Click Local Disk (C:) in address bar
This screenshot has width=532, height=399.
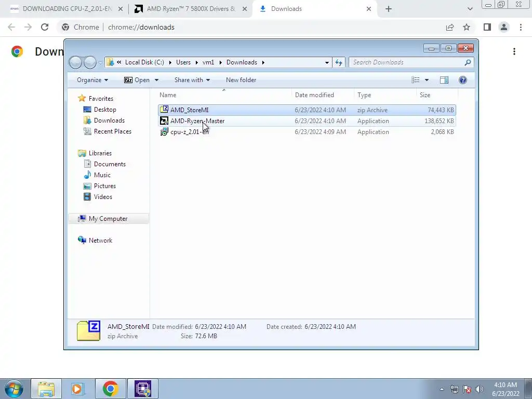tap(144, 62)
